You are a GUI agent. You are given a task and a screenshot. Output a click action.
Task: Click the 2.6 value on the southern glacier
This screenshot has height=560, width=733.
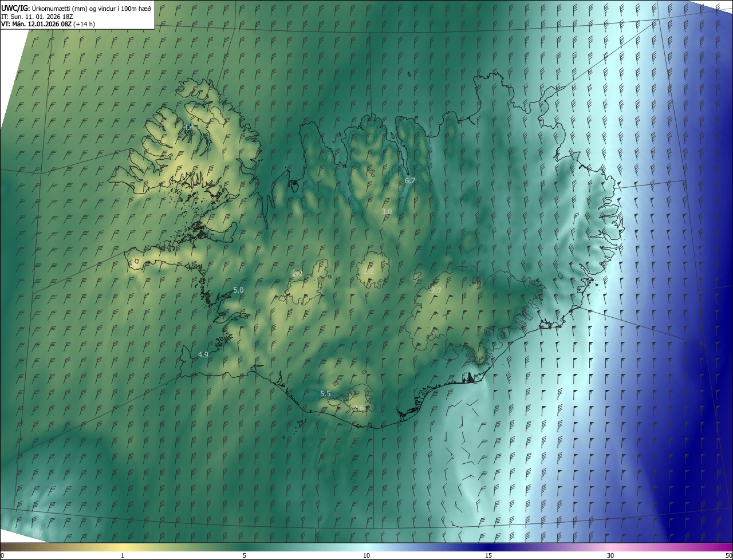pyautogui.click(x=358, y=408)
